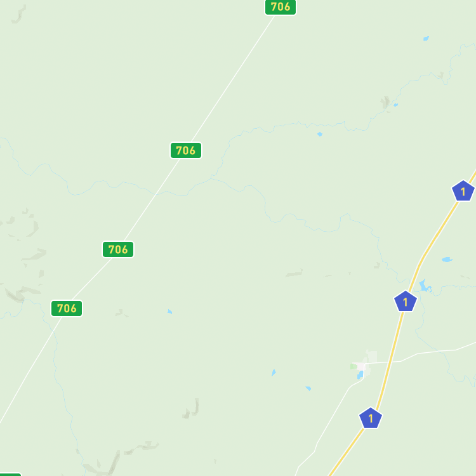
Task: Click the small pond southeast of the lowest 706 shield
Action: 169,312
